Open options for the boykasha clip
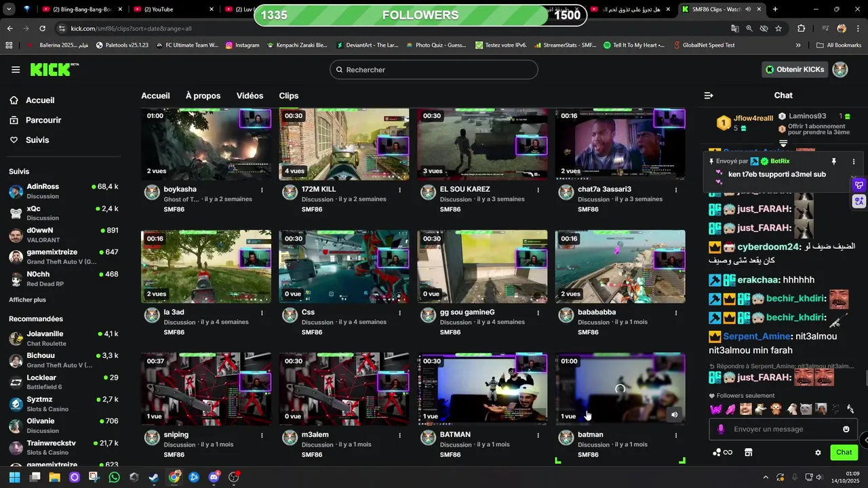The image size is (868, 488). 262,190
